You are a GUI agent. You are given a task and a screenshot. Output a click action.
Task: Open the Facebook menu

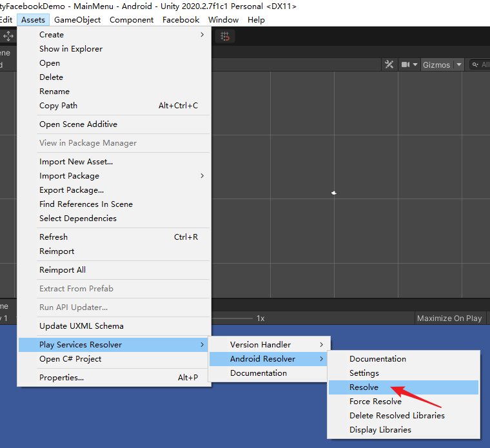pos(181,20)
